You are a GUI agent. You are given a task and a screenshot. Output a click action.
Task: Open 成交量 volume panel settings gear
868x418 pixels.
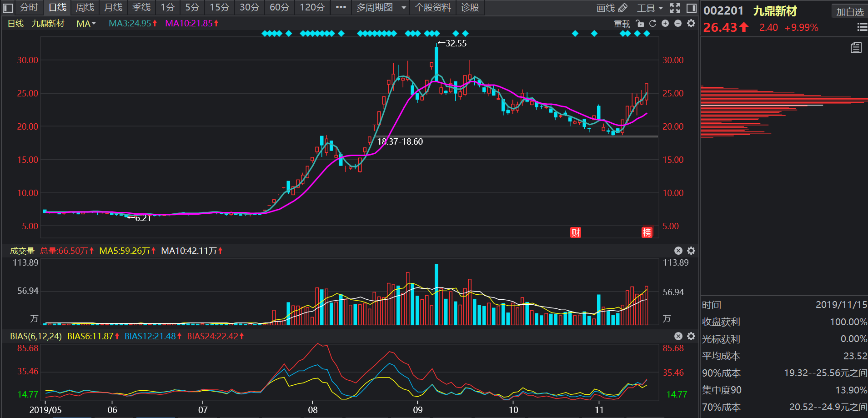(691, 251)
